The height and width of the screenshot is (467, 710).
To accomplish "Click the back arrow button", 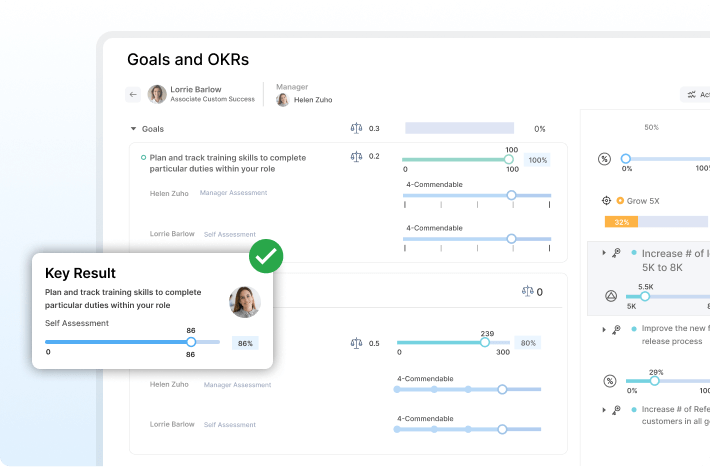I will 133,94.
